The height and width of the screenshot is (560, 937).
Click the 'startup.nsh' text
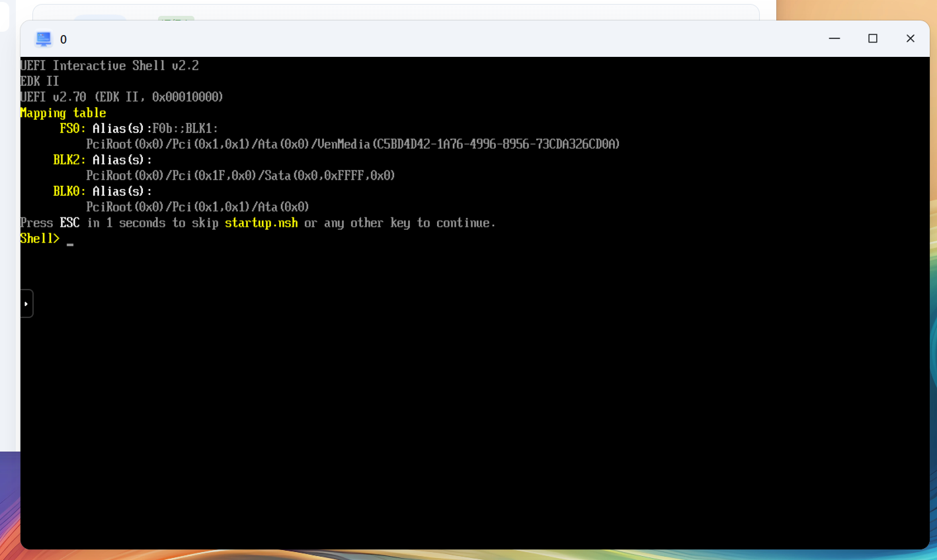point(261,223)
